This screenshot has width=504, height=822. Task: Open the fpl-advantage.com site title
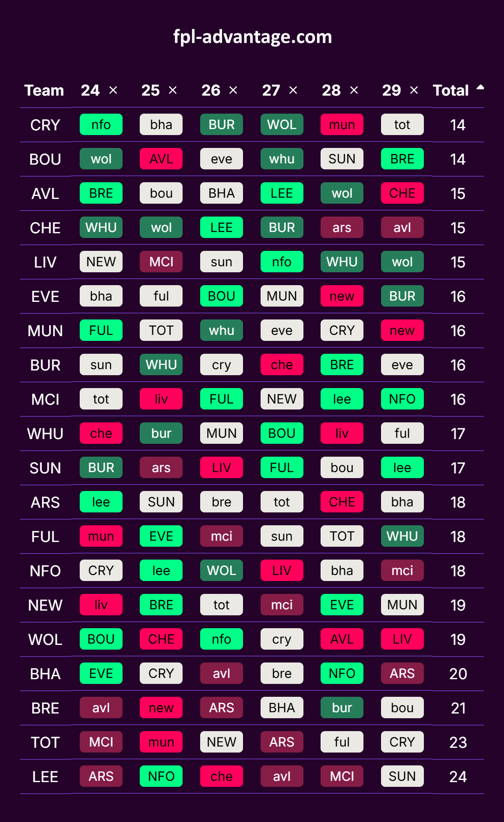pos(252,37)
